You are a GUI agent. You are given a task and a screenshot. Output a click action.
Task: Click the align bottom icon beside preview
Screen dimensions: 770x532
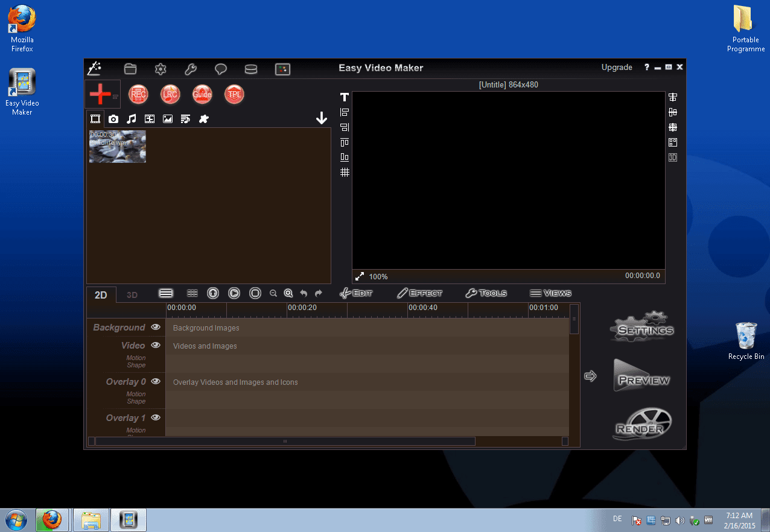(345, 157)
